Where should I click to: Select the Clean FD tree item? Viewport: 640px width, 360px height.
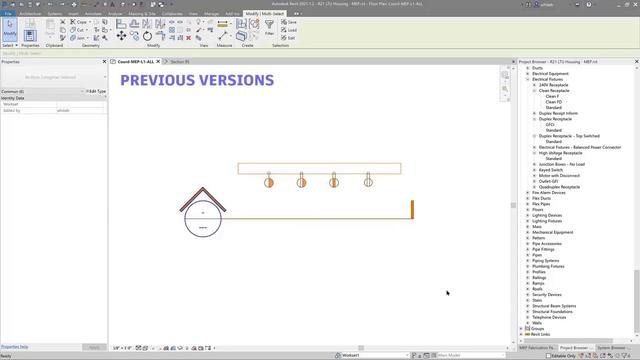click(x=553, y=102)
